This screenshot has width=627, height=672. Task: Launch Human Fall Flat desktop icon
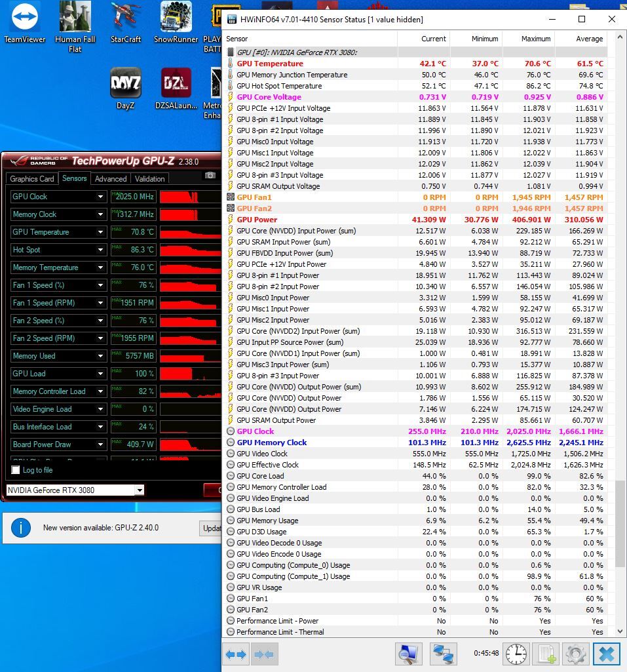pyautogui.click(x=75, y=27)
